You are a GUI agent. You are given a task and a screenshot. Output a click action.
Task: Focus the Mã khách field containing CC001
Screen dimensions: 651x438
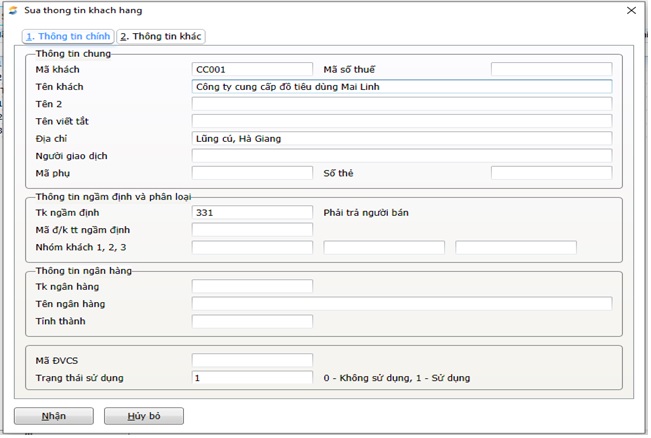pyautogui.click(x=252, y=70)
